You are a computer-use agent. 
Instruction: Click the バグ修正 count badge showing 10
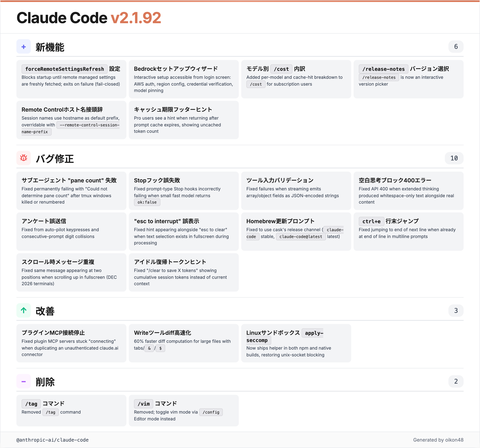coord(454,158)
